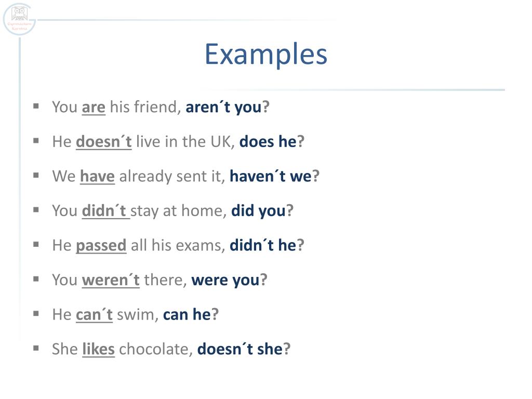This screenshot has height=399, width=532.
Task: Select the underlined word 'weren't'
Action: click(111, 280)
